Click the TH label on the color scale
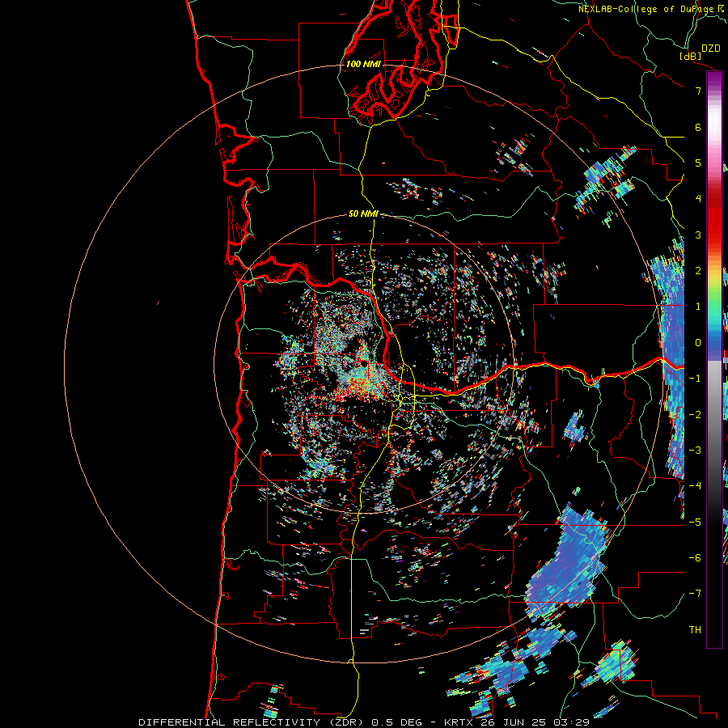Viewport: 728px width, 728px height. coord(695,629)
